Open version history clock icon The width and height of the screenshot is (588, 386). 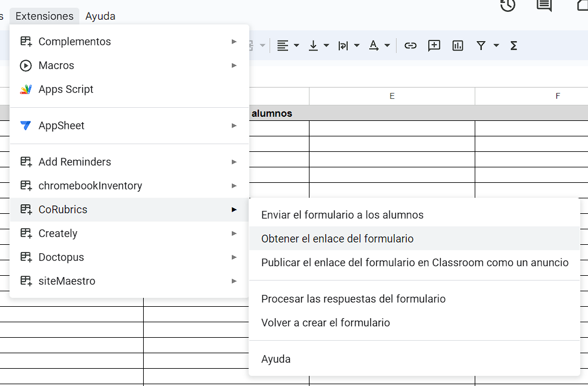point(507,5)
